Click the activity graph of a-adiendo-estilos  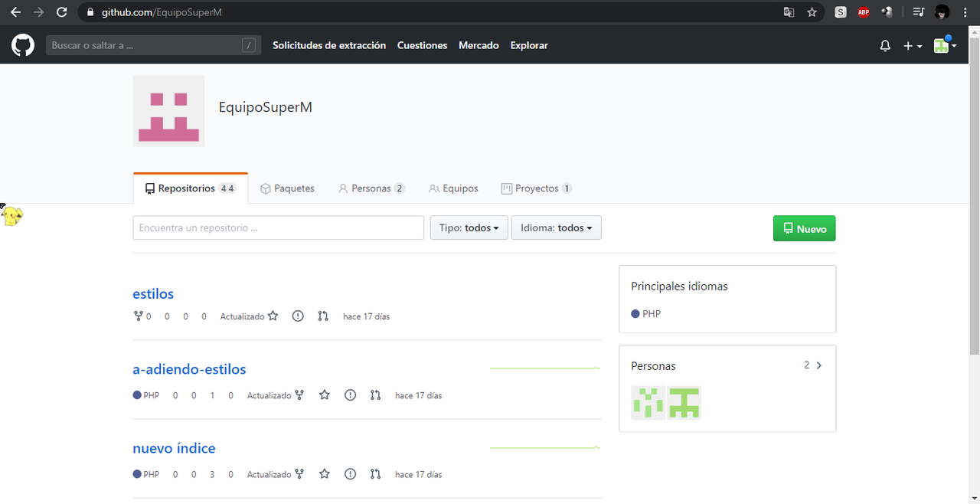tap(545, 368)
